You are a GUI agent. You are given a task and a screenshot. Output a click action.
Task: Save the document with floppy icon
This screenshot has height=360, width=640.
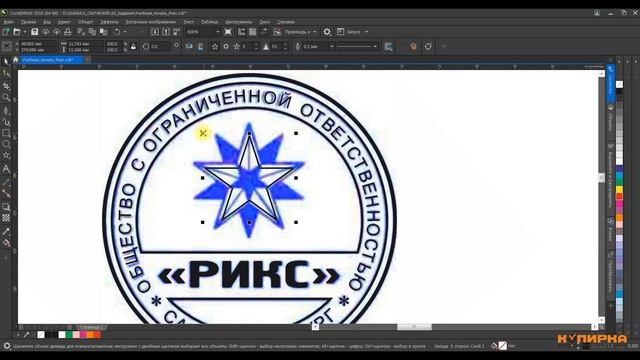[x=35, y=31]
